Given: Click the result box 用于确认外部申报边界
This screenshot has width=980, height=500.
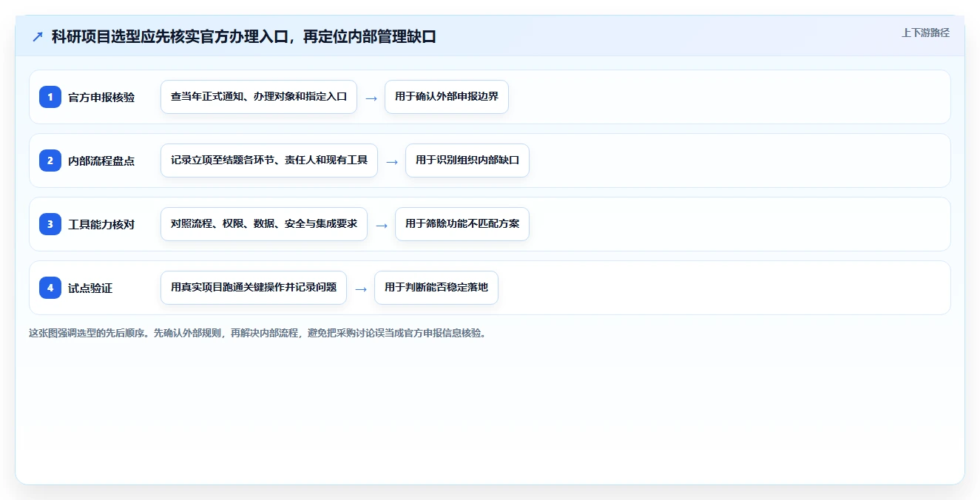Looking at the screenshot, I should pos(447,97).
